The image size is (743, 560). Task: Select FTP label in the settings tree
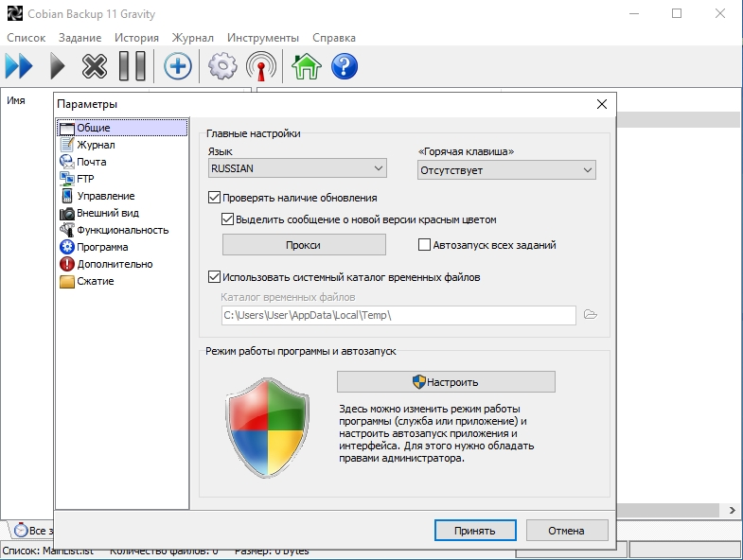[x=85, y=179]
